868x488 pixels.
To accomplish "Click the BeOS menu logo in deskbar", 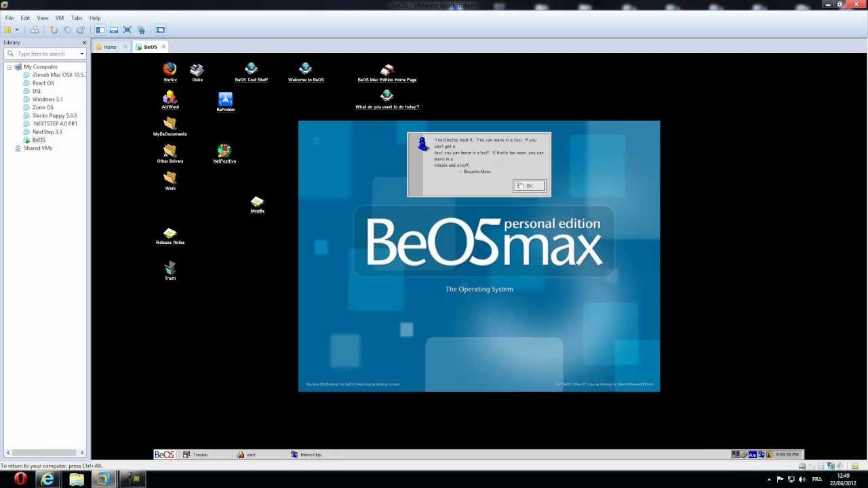I will click(164, 454).
